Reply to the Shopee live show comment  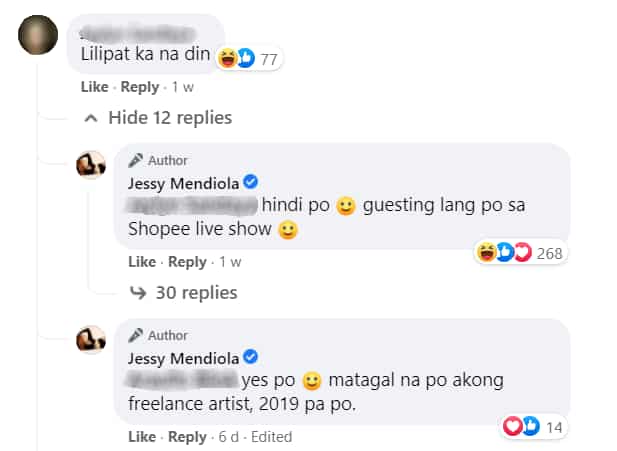coord(187,262)
